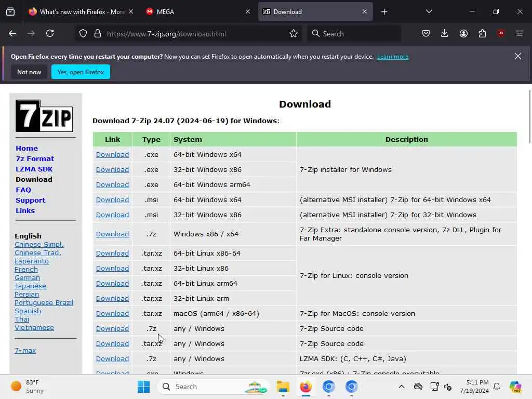Image resolution: width=532 pixels, height=399 pixels.
Task: Dismiss the Firefox startup notification bar
Action: coord(518,56)
